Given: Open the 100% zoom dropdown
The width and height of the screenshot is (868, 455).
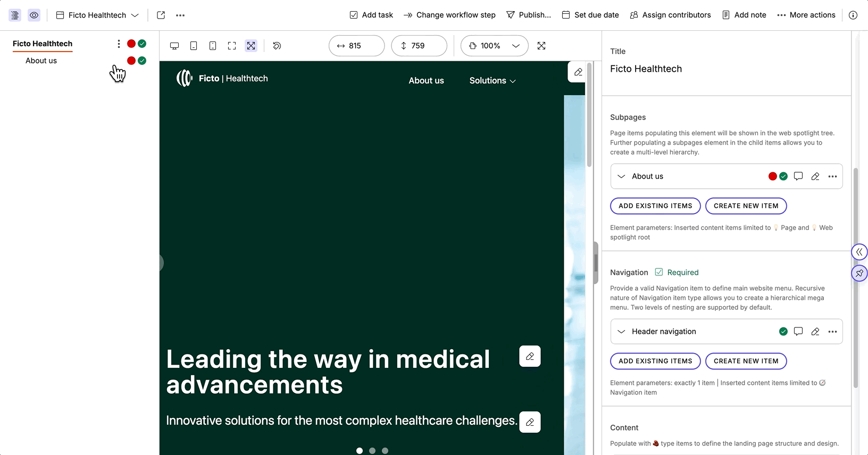Looking at the screenshot, I should point(495,46).
